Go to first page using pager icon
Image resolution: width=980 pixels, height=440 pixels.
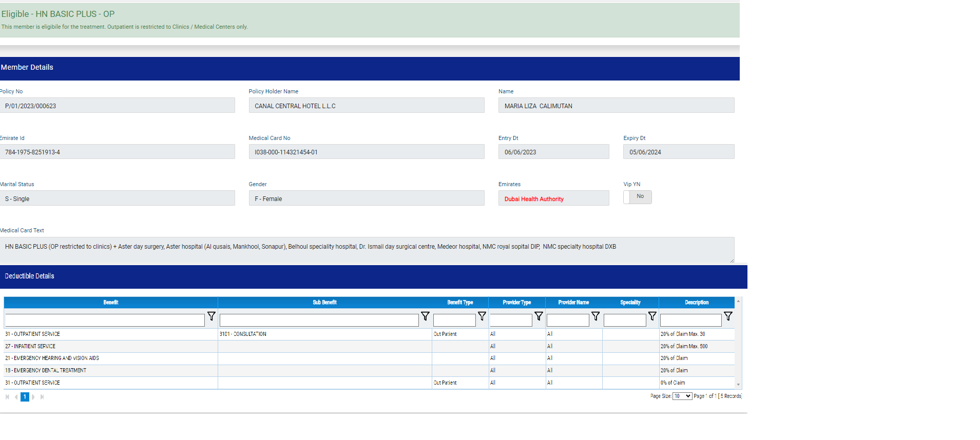[x=7, y=397]
